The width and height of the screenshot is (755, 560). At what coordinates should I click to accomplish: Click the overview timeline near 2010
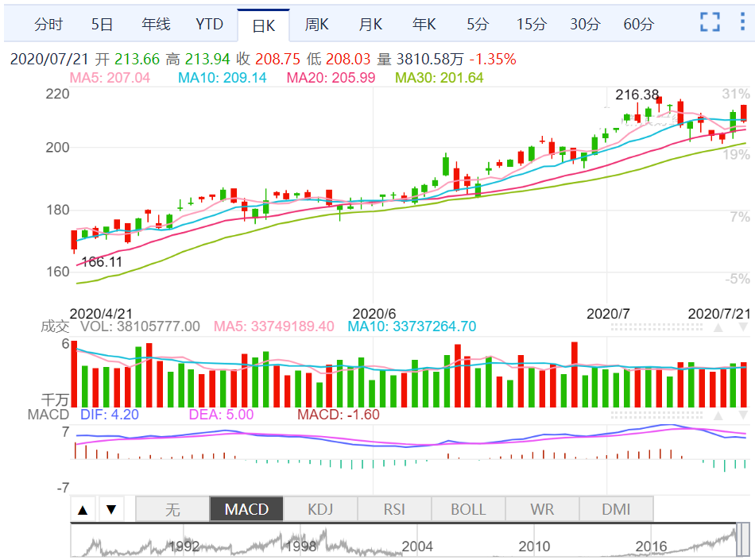coord(534,546)
